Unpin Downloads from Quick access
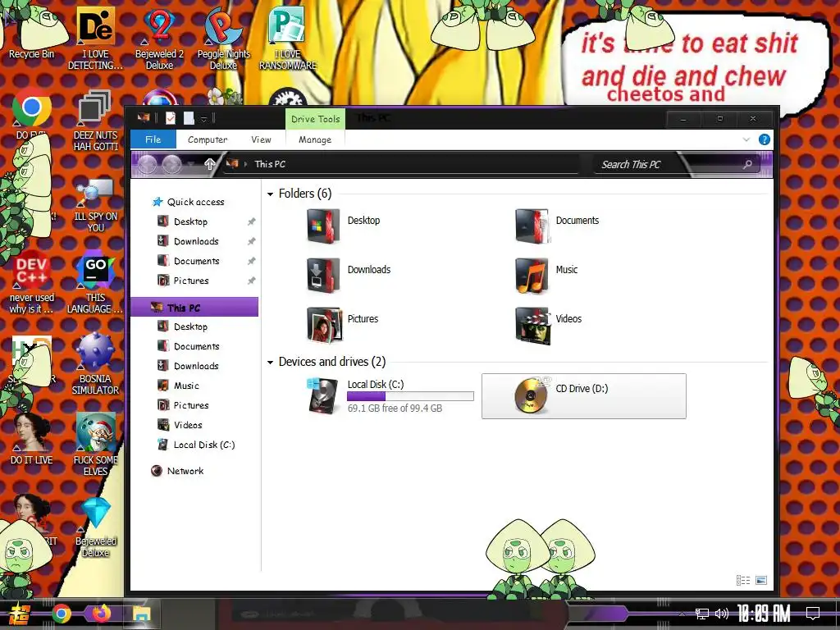840x630 pixels. (x=251, y=242)
